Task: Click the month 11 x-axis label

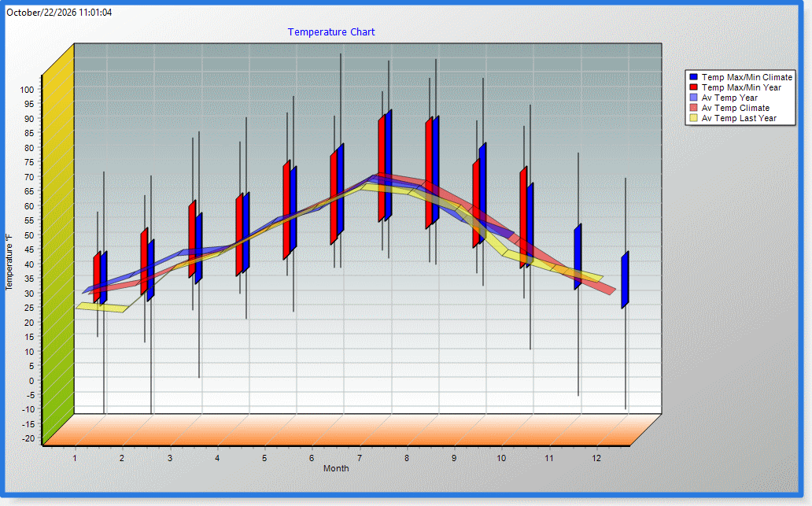Action: (549, 458)
